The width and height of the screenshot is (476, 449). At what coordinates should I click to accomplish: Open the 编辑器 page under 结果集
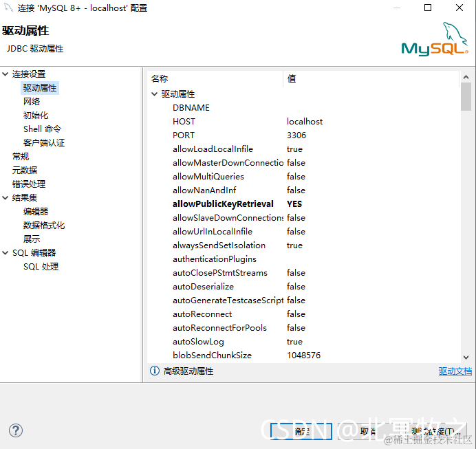(x=36, y=212)
